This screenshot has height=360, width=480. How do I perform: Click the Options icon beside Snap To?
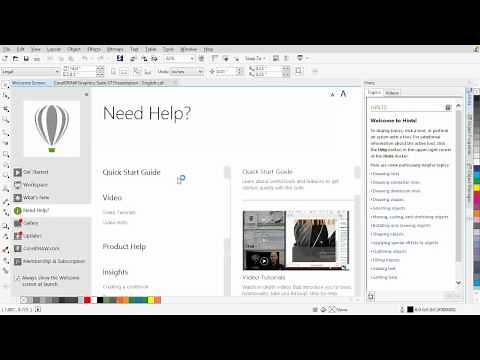coord(276,58)
